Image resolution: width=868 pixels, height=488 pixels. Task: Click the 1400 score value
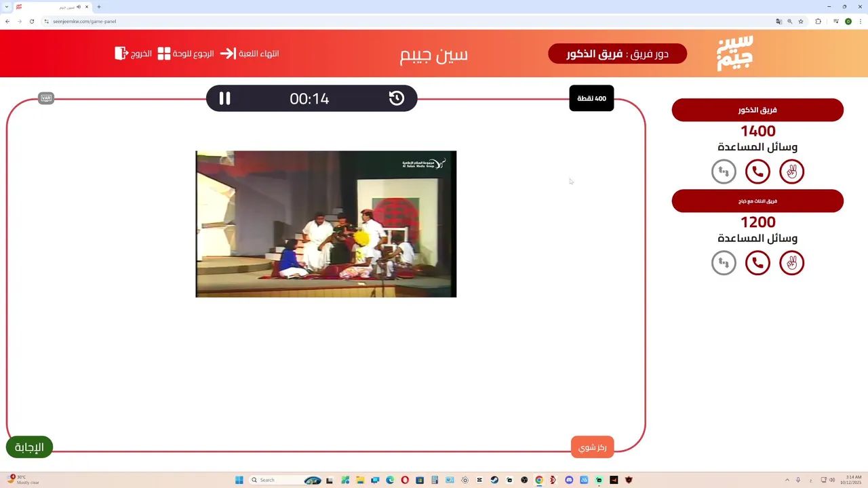point(757,131)
